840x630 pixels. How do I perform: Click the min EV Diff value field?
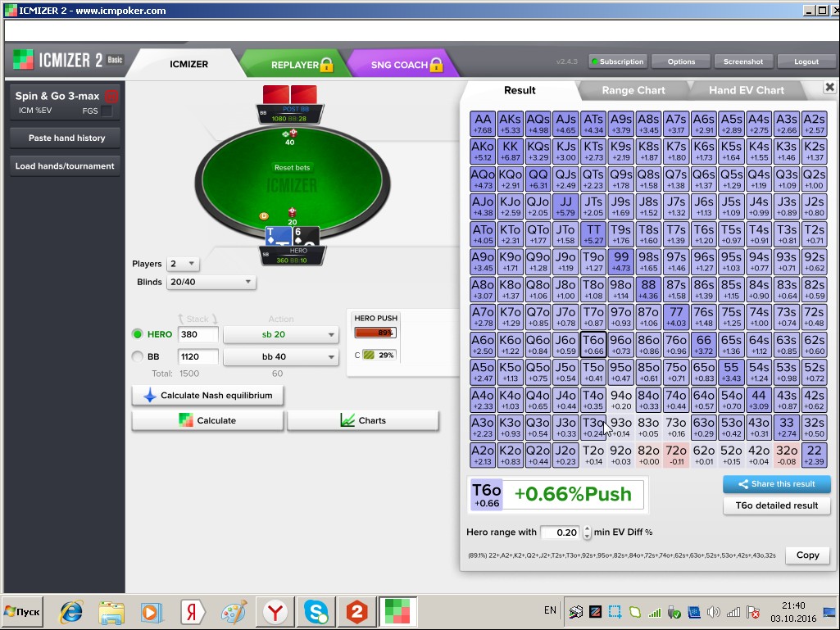tap(561, 533)
